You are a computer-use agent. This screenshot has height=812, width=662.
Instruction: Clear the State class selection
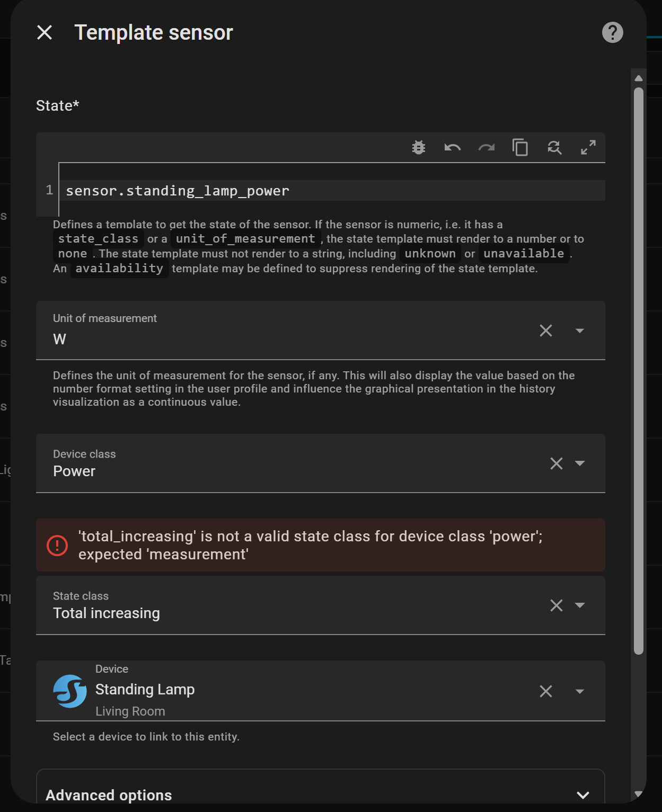tap(557, 605)
